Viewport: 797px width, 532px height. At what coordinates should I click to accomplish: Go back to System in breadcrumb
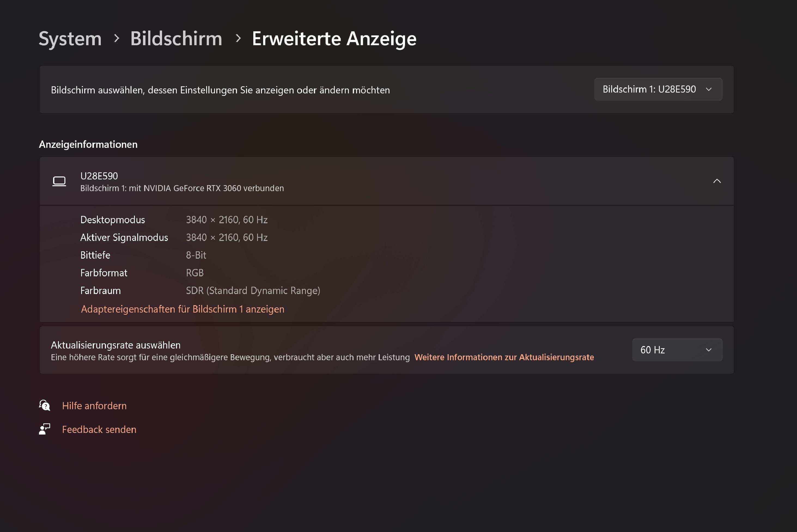tap(70, 38)
